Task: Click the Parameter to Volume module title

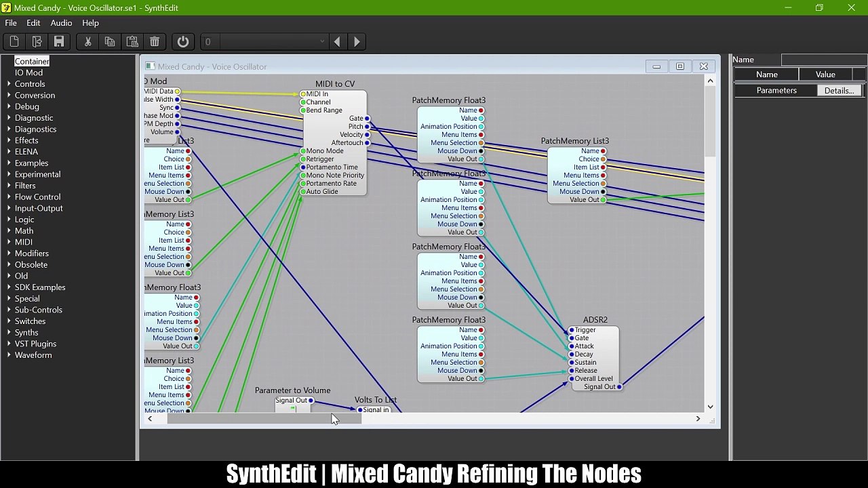Action: [293, 390]
